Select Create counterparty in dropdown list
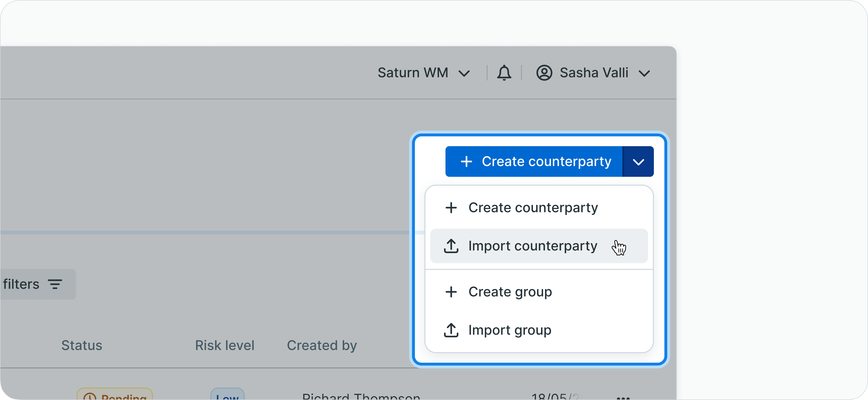This screenshot has width=868, height=400. pos(533,208)
